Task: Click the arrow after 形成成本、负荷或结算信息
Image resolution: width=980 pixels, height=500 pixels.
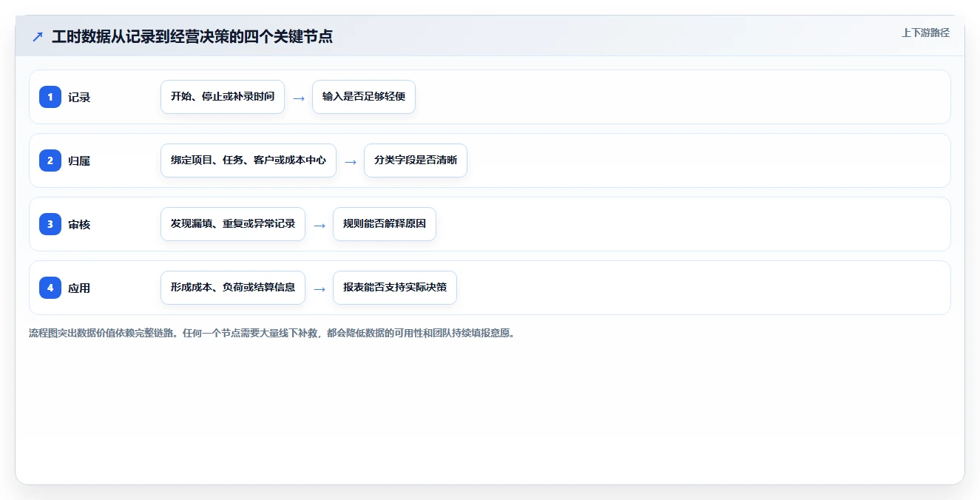Action: [320, 288]
